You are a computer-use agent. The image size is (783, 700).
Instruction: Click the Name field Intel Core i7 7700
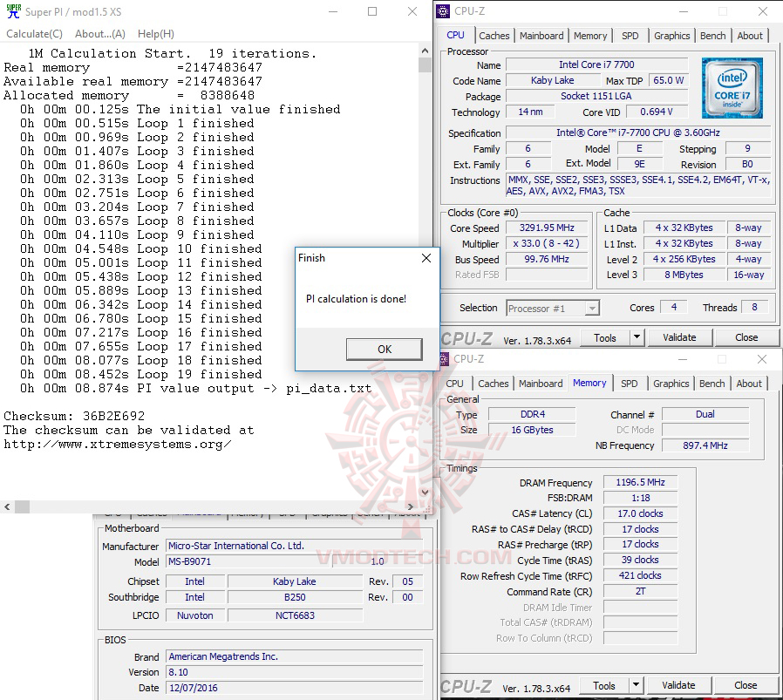[596, 65]
